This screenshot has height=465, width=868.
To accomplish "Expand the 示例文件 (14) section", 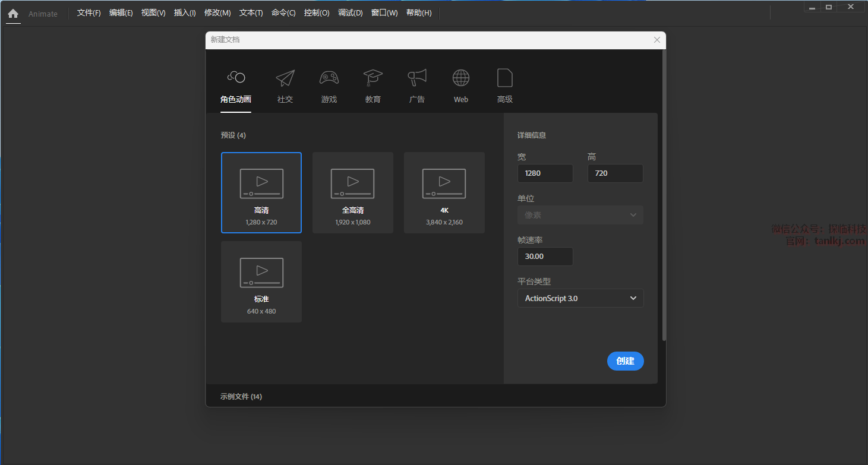I will click(x=241, y=396).
